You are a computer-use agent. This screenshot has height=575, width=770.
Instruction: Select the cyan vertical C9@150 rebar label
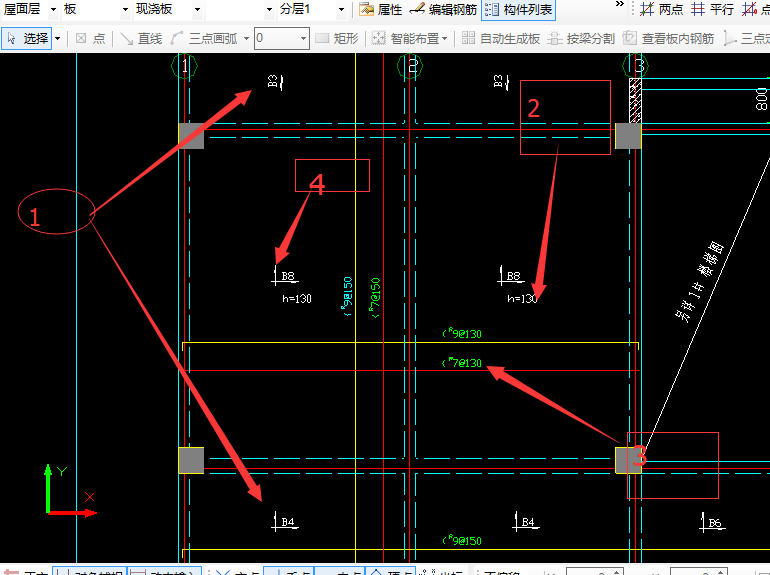(348, 296)
